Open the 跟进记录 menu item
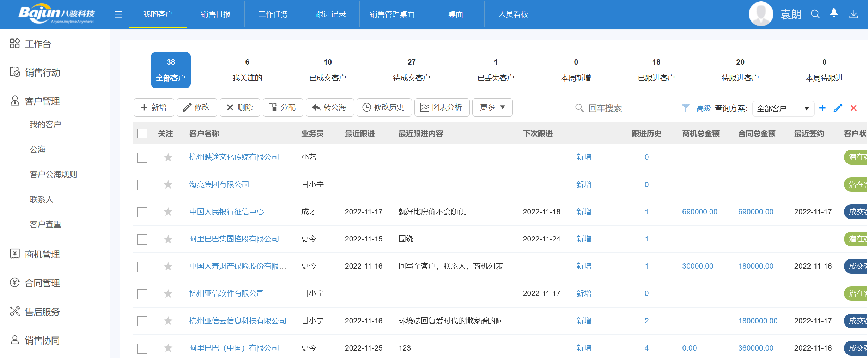Viewport: 868px width, 358px height. [x=330, y=14]
